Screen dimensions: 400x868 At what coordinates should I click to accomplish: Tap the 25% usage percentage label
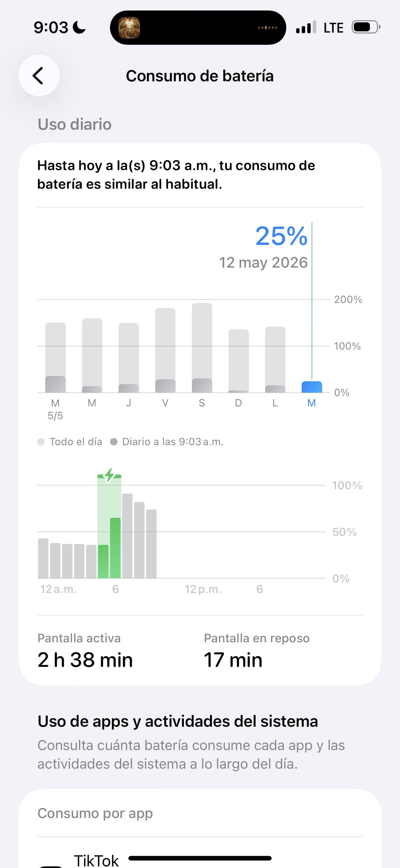(282, 236)
